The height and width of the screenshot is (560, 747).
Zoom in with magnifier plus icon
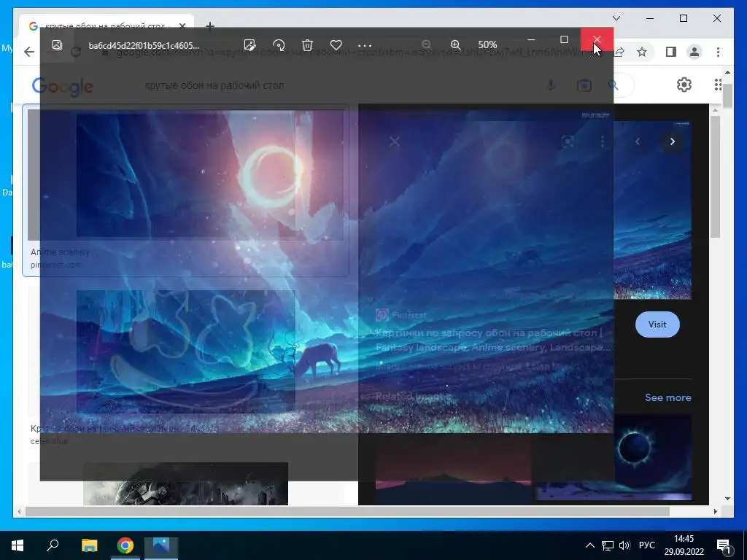click(455, 44)
